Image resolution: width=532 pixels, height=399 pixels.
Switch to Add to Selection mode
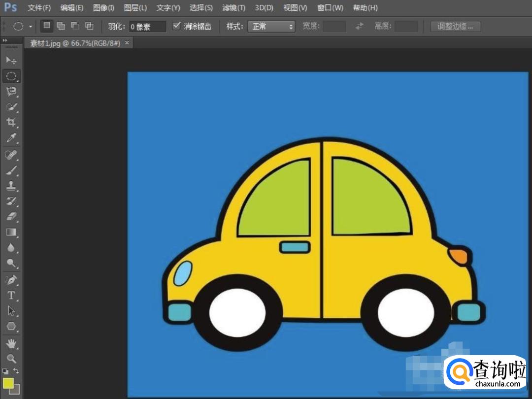pos(61,26)
